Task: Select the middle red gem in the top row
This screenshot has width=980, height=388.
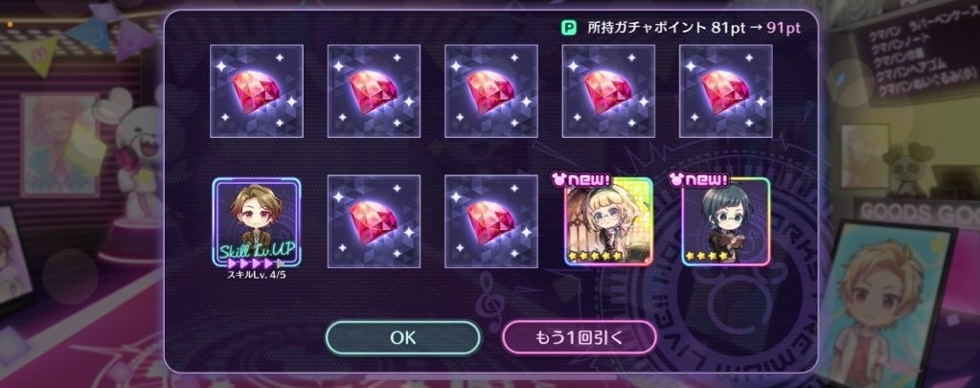Action: 491,91
